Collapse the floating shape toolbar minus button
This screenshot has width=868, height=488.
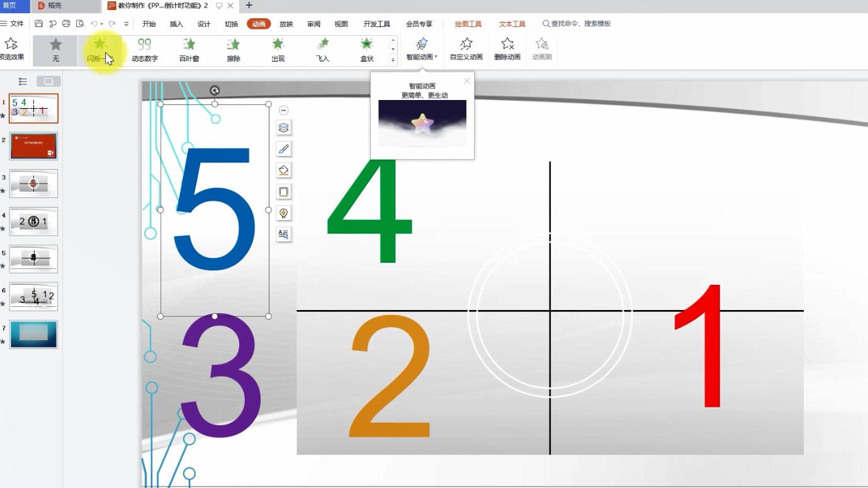point(284,110)
